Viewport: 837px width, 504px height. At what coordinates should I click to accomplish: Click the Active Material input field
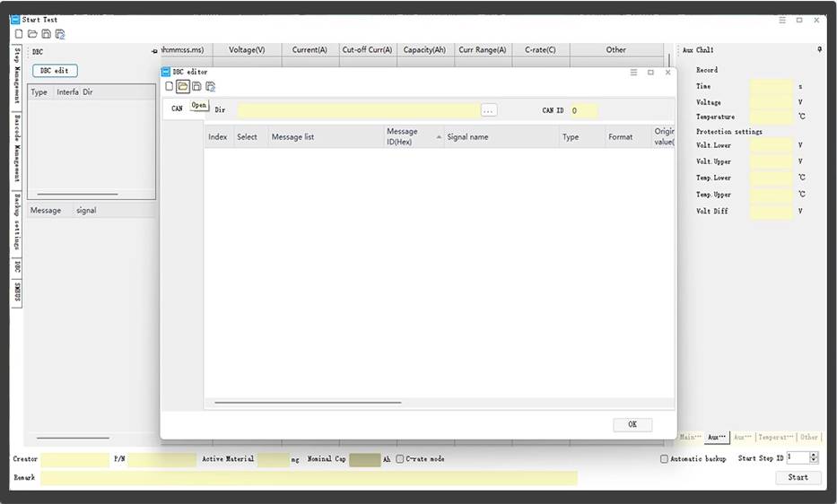pos(273,459)
